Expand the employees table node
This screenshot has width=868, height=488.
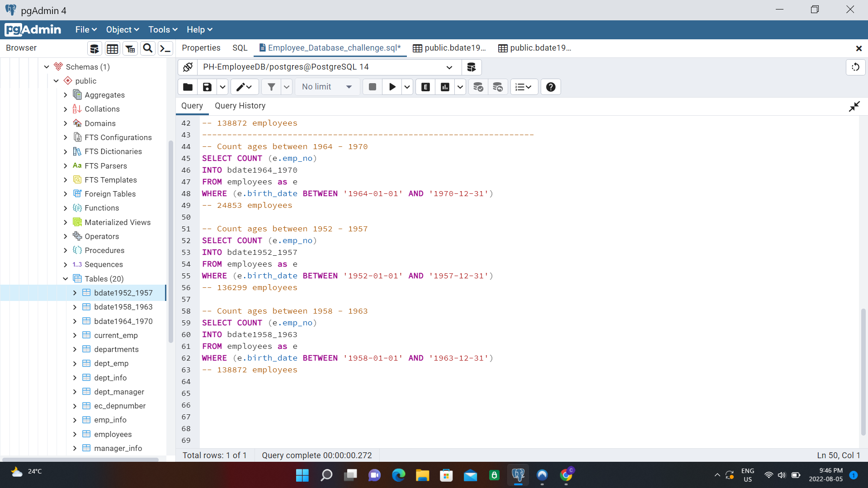[x=75, y=434]
